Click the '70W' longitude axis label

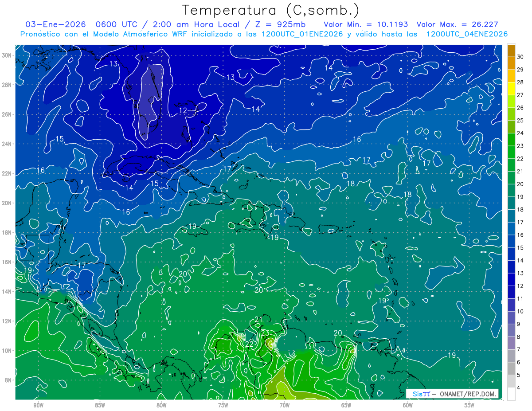pos(285,406)
